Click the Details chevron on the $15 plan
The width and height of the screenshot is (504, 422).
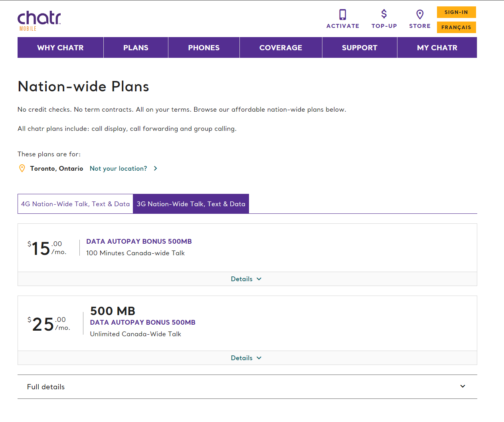pyautogui.click(x=259, y=279)
